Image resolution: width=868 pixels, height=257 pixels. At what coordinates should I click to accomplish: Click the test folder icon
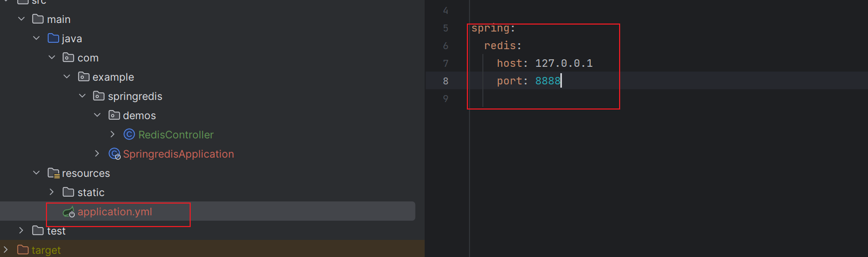(x=38, y=230)
